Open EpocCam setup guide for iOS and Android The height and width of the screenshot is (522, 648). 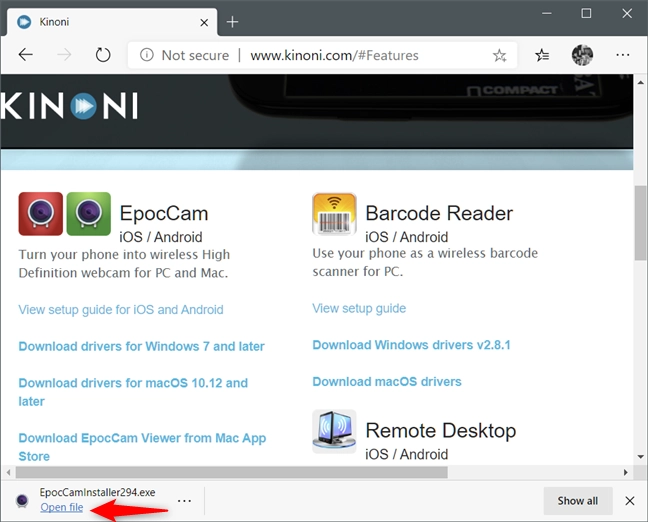click(x=121, y=310)
